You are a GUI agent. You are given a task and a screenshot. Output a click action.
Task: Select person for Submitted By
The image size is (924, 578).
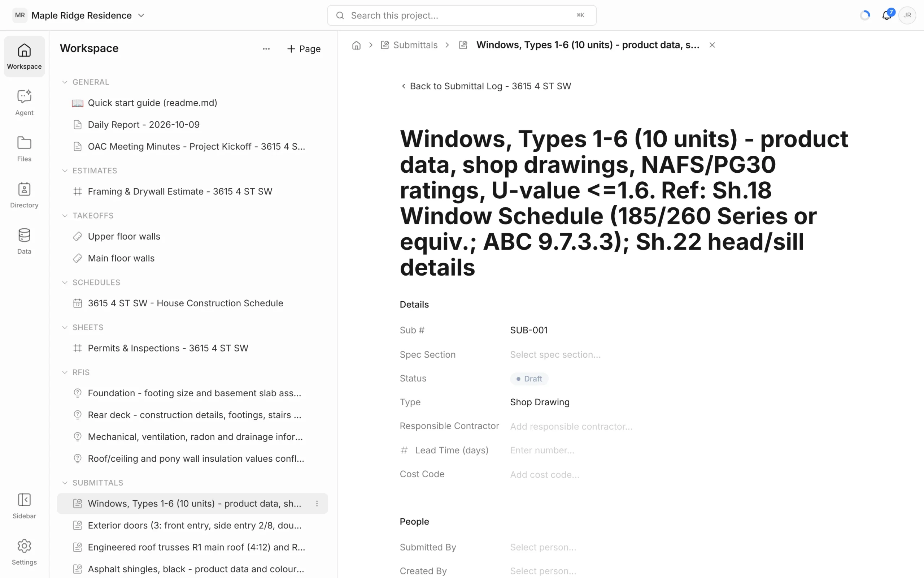[543, 547]
